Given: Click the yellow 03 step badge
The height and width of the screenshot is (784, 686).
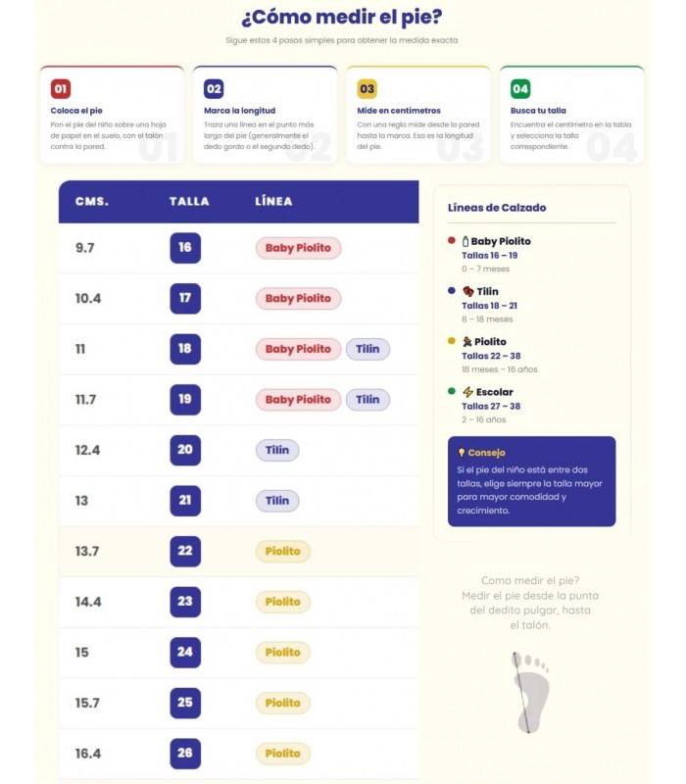Looking at the screenshot, I should coord(367,89).
